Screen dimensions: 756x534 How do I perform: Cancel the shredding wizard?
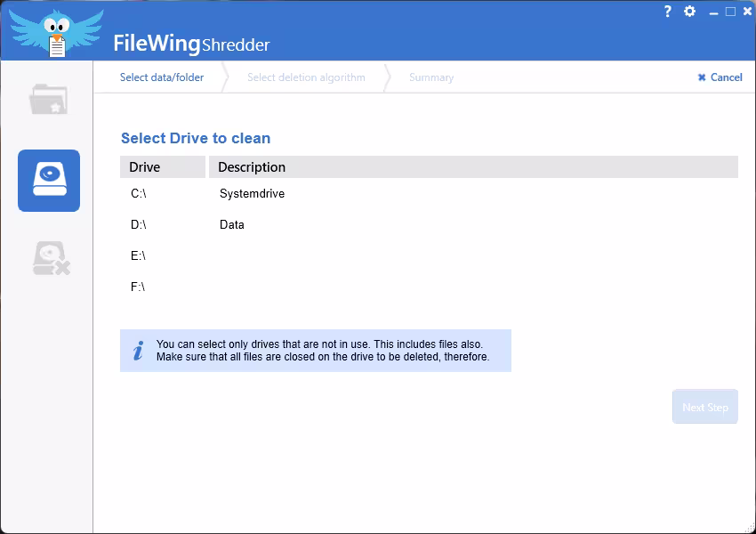720,77
